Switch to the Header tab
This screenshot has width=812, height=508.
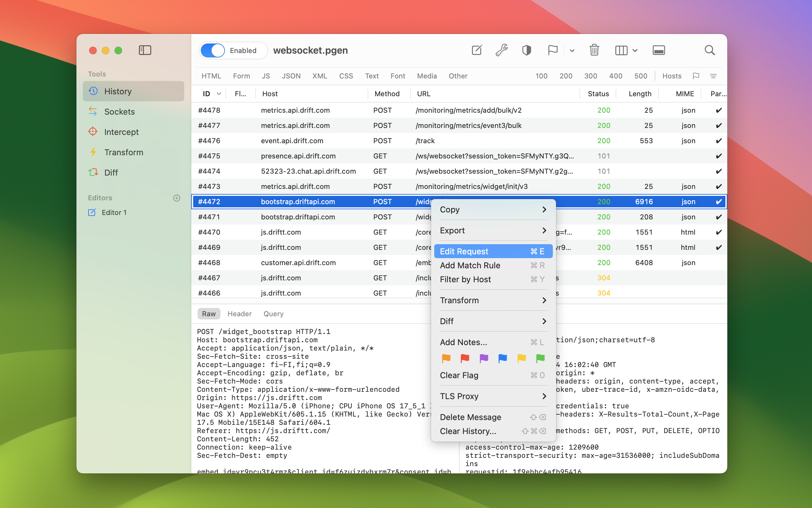pyautogui.click(x=239, y=314)
